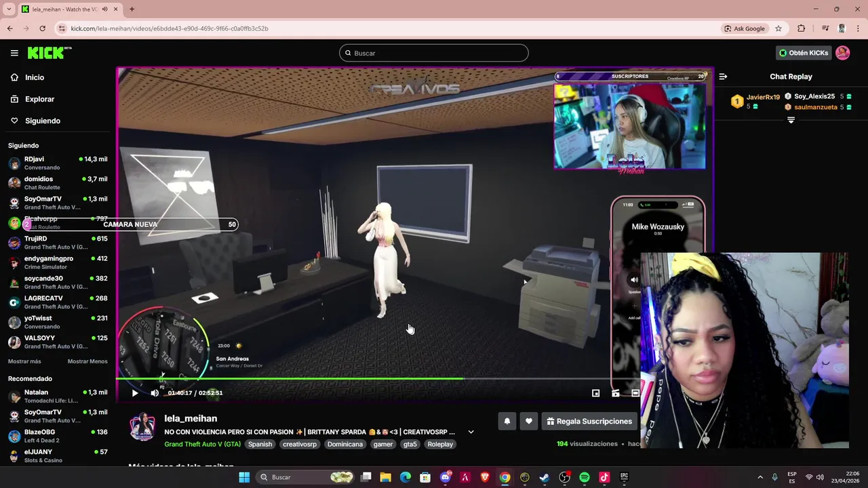Image resolution: width=868 pixels, height=488 pixels.
Task: Open elJUANY recommended channel
Action: coord(58,455)
